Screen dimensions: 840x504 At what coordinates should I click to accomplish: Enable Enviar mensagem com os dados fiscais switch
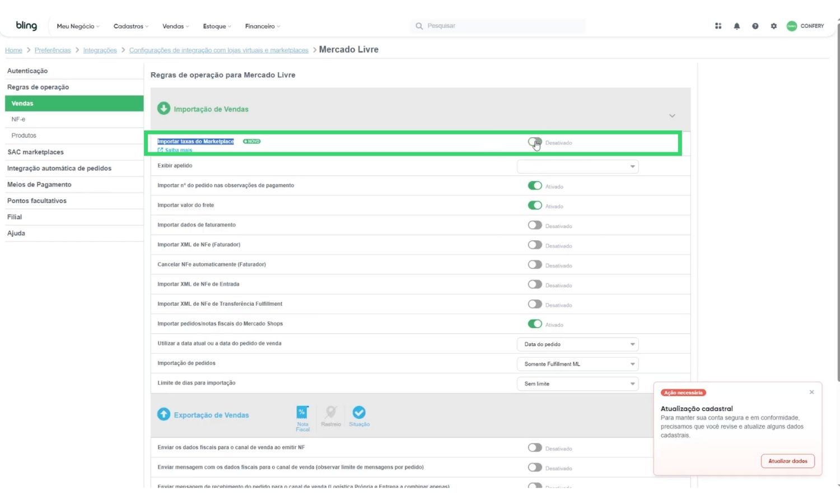coord(535,467)
